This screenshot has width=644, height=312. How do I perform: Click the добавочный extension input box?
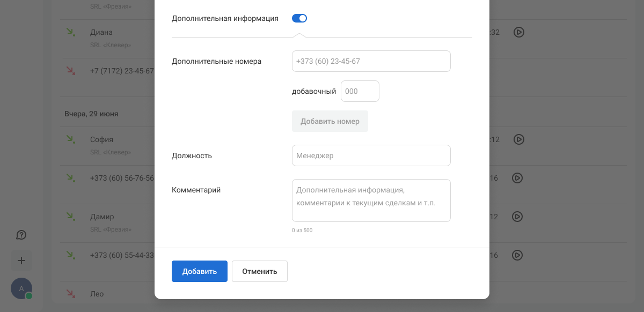pyautogui.click(x=360, y=91)
